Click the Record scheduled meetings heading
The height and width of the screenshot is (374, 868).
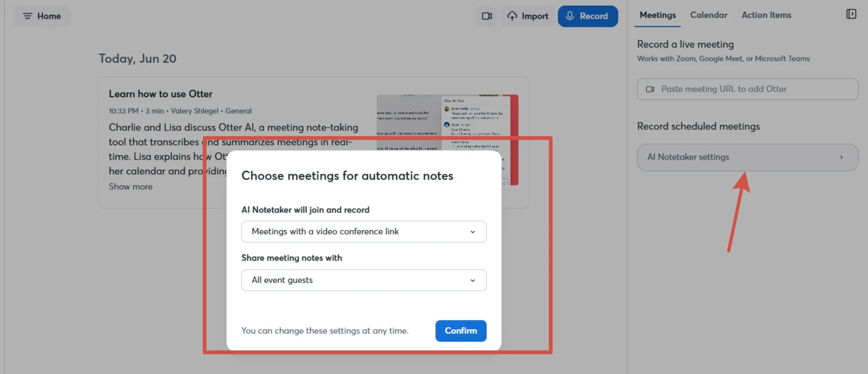pyautogui.click(x=698, y=126)
